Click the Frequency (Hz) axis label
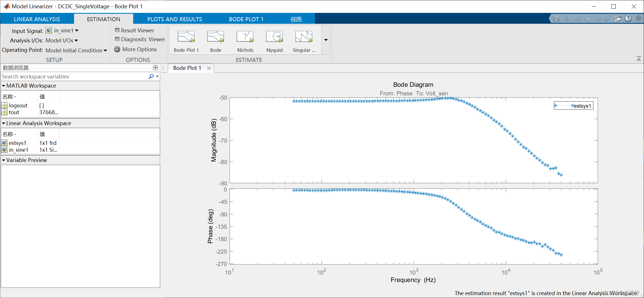 (x=413, y=280)
